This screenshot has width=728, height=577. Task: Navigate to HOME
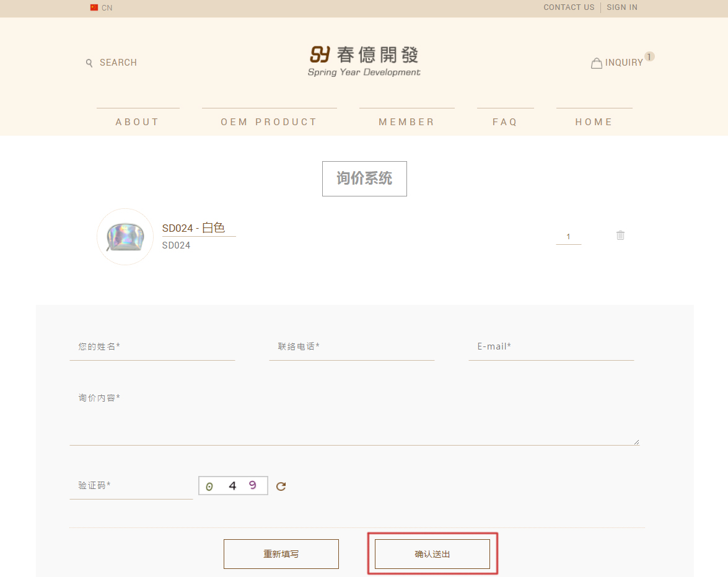[x=594, y=122]
